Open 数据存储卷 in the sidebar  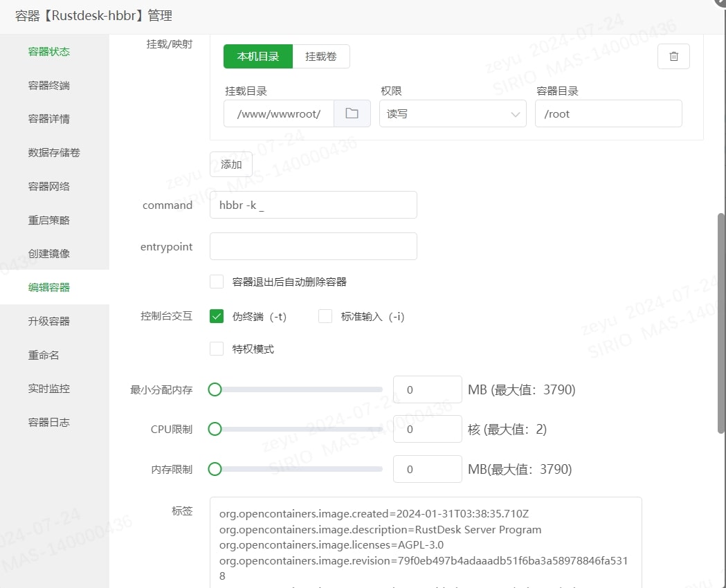coord(54,153)
